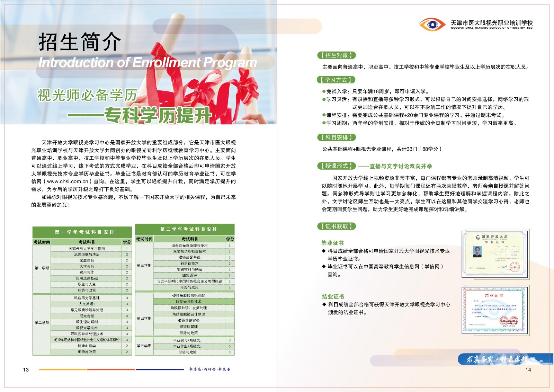
Task: Click the row 眼镜店管理
Action: click(194, 327)
